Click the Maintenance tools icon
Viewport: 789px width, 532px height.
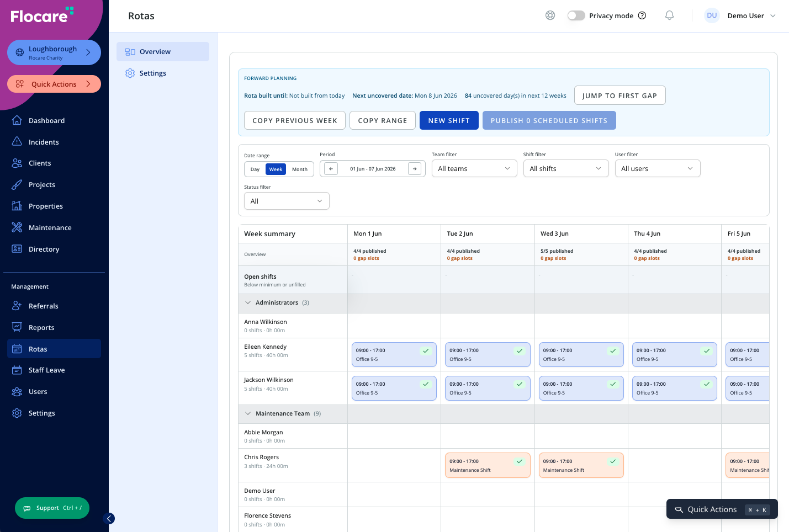point(17,227)
